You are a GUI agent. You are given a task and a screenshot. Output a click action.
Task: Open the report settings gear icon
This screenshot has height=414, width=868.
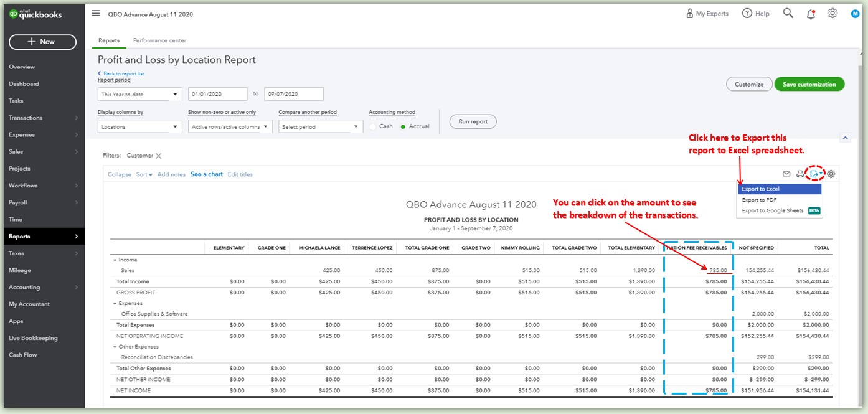tap(831, 174)
